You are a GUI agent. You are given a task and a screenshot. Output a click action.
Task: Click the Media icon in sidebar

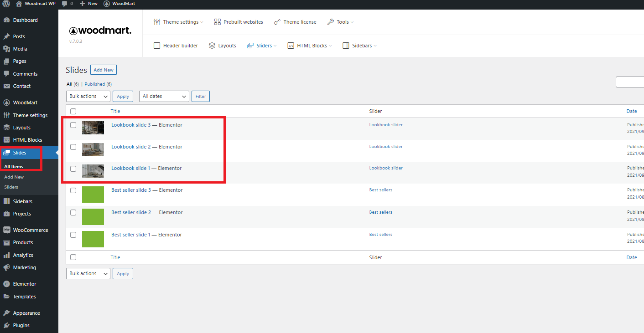[6, 49]
